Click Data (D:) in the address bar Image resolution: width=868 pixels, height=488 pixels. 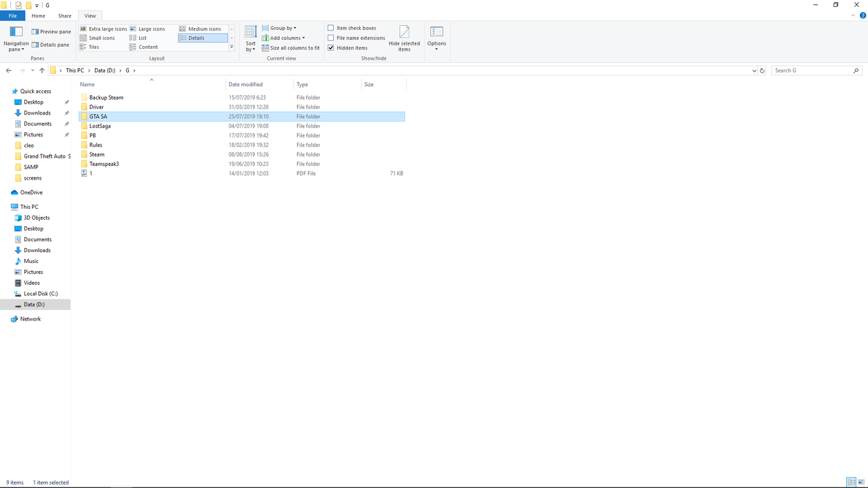coord(104,70)
